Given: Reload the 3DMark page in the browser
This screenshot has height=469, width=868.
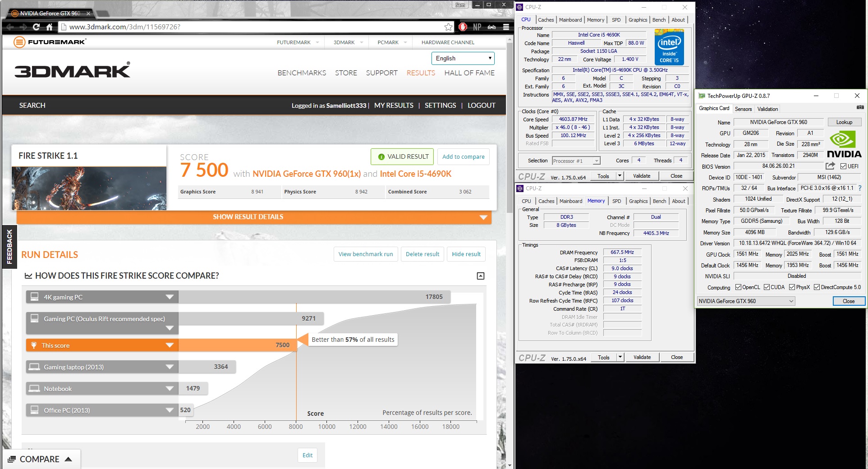Looking at the screenshot, I should tap(36, 27).
